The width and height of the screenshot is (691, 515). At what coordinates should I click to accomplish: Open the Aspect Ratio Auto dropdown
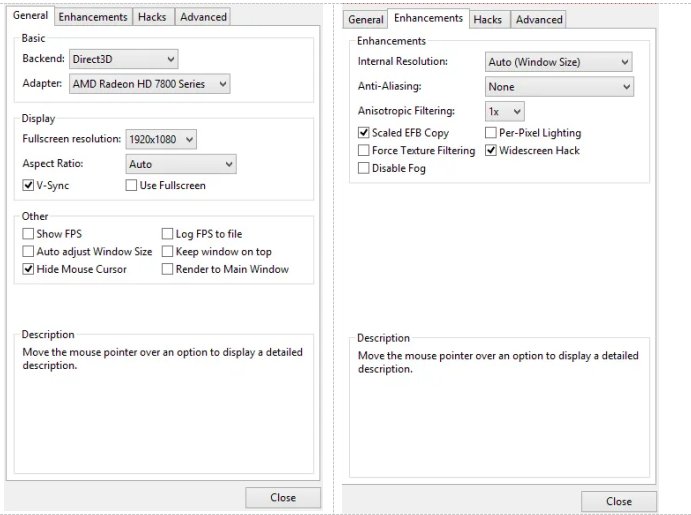pyautogui.click(x=181, y=164)
